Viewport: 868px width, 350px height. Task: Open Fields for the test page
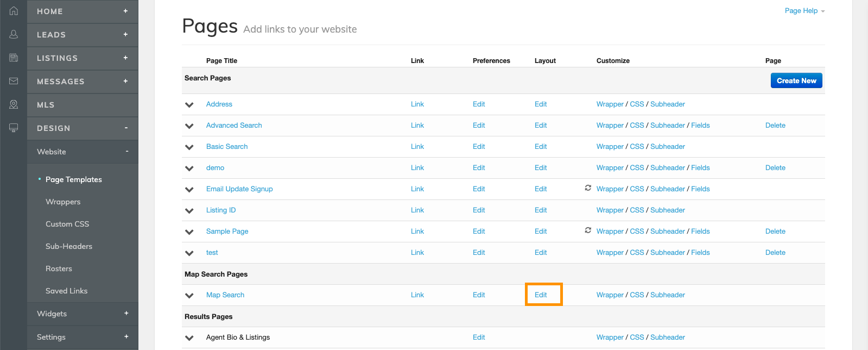click(x=700, y=252)
